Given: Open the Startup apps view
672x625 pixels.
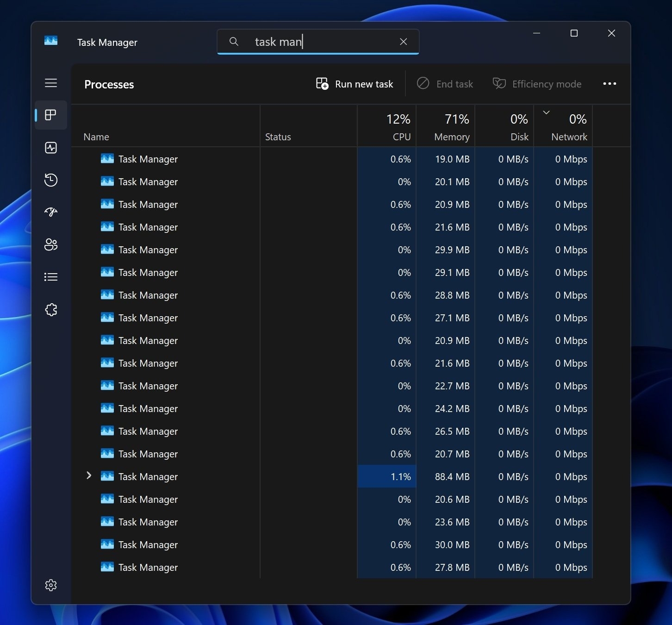Looking at the screenshot, I should (x=51, y=212).
